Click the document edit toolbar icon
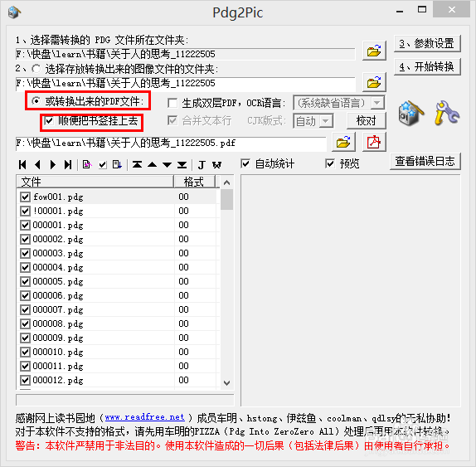The height and width of the screenshot is (467, 476). tap(87, 165)
